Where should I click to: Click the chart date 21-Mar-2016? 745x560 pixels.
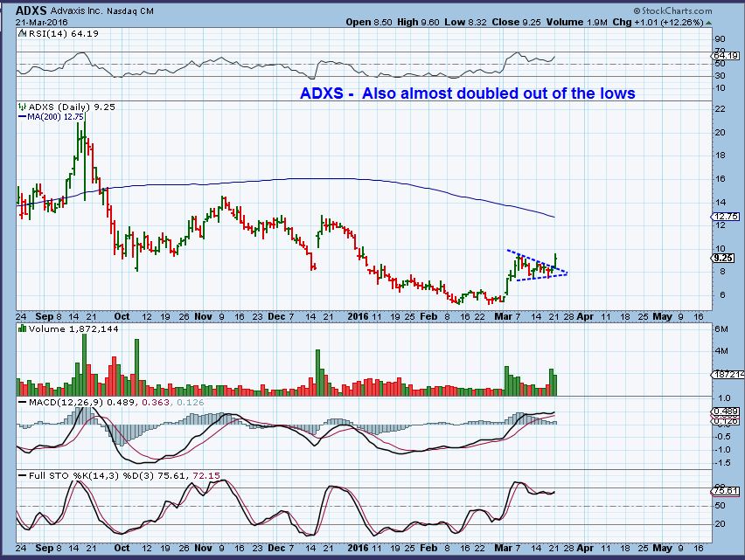pyautogui.click(x=41, y=23)
